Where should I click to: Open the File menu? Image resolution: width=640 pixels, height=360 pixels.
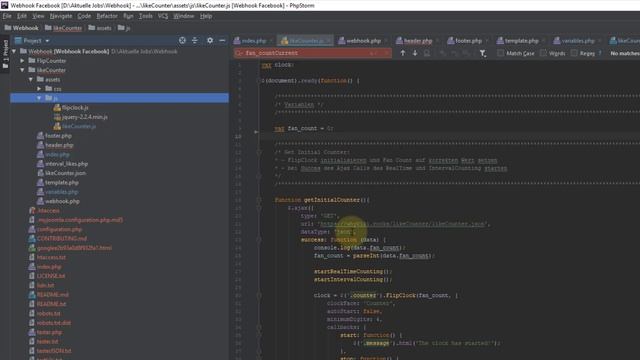pos(7,16)
